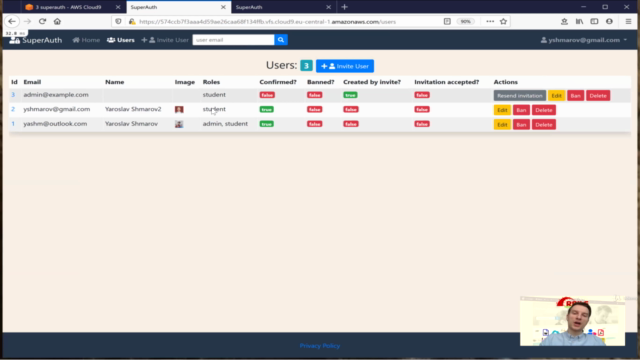The width and height of the screenshot is (640, 360).
Task: Click Confirmed true badge for yashm@outlook.com
Action: click(267, 124)
